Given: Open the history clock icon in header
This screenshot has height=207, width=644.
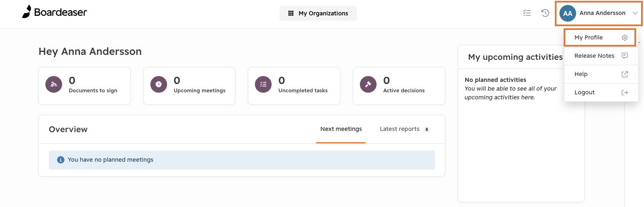Looking at the screenshot, I should click(545, 13).
